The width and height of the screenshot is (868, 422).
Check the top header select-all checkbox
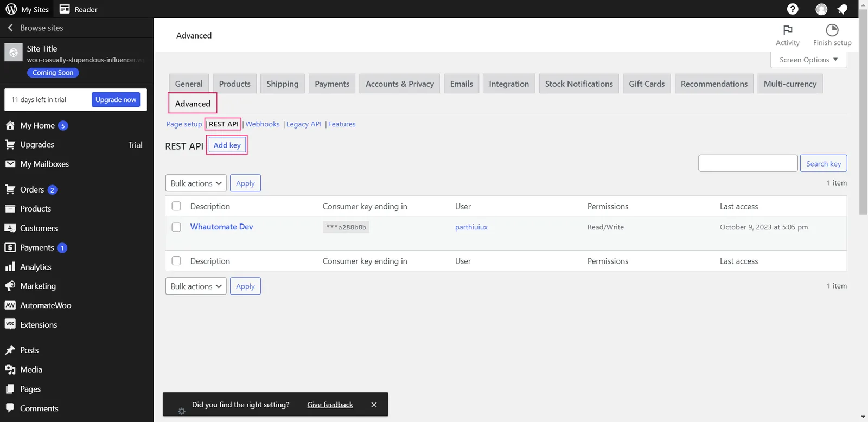pyautogui.click(x=176, y=206)
